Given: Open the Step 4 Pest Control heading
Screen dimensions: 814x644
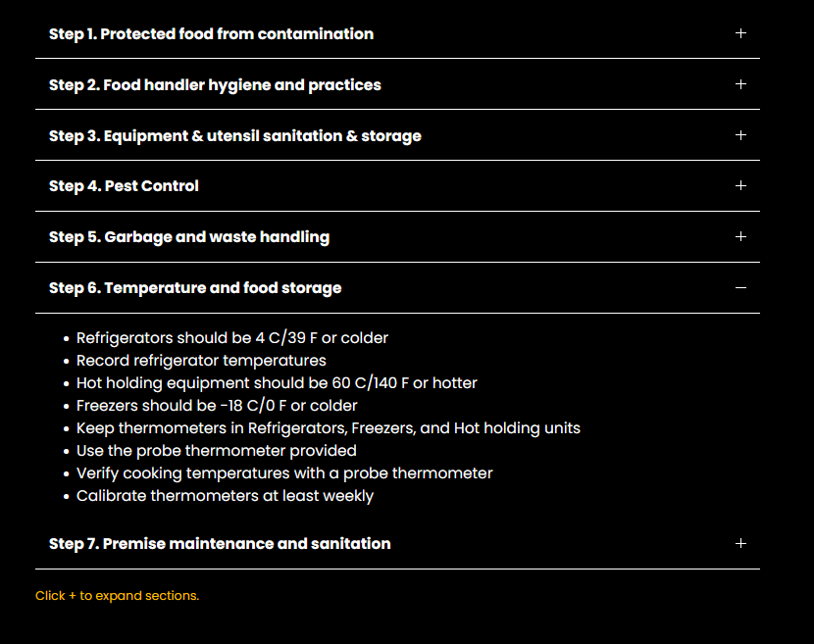Looking at the screenshot, I should pos(124,186).
